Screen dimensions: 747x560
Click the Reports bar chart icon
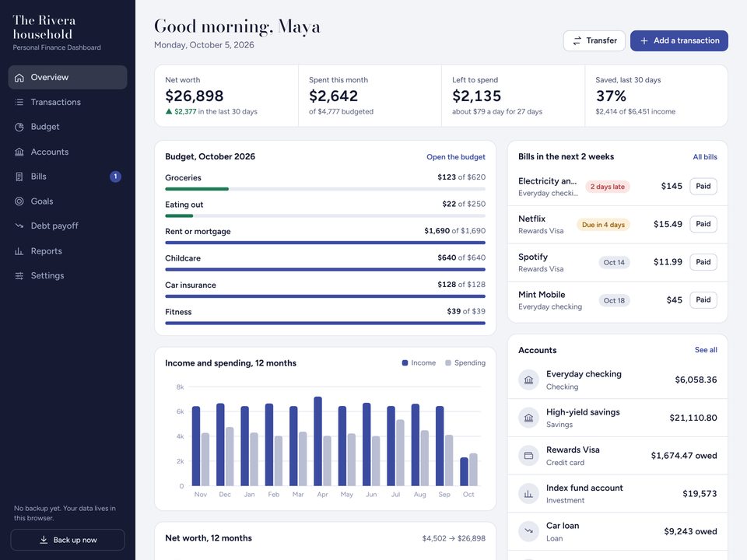tap(19, 251)
